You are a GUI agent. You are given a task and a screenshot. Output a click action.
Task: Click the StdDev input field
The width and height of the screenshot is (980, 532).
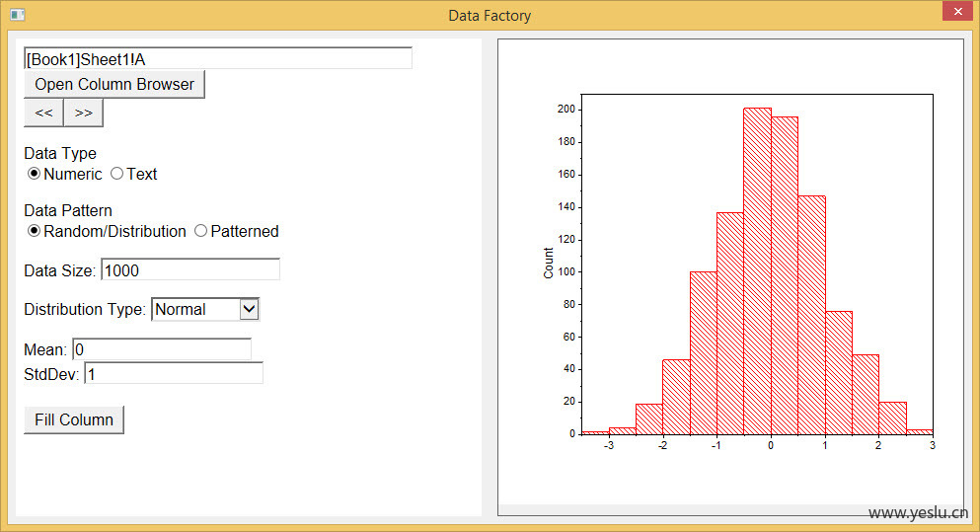coord(174,374)
